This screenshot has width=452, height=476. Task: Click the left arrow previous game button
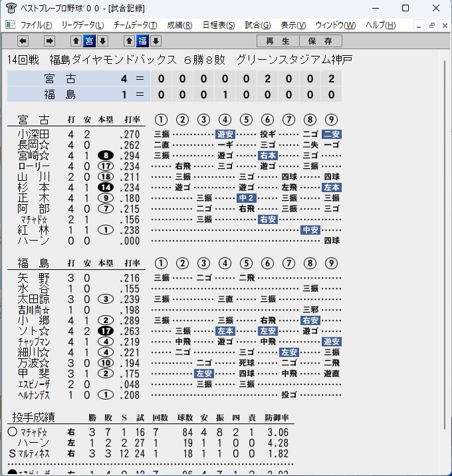(23, 41)
